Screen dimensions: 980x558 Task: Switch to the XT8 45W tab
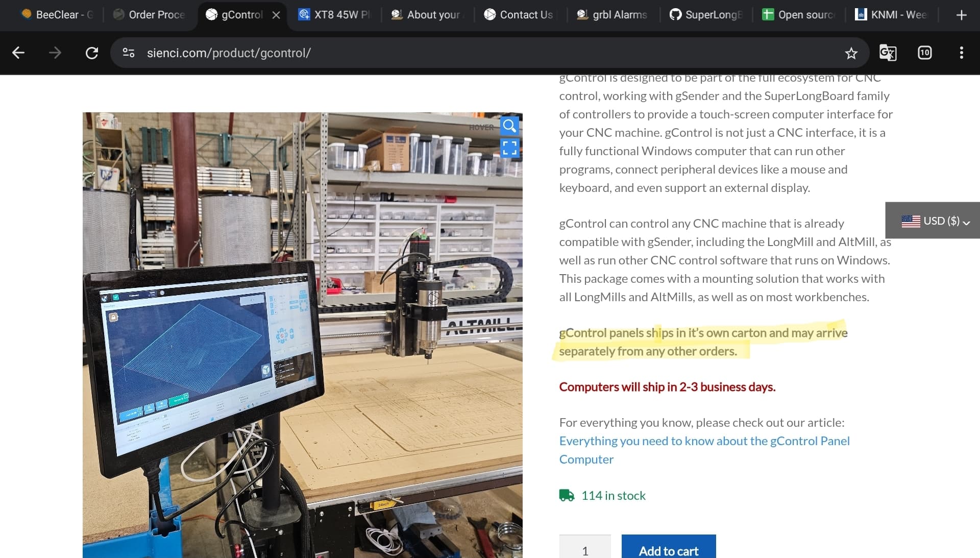[334, 15]
